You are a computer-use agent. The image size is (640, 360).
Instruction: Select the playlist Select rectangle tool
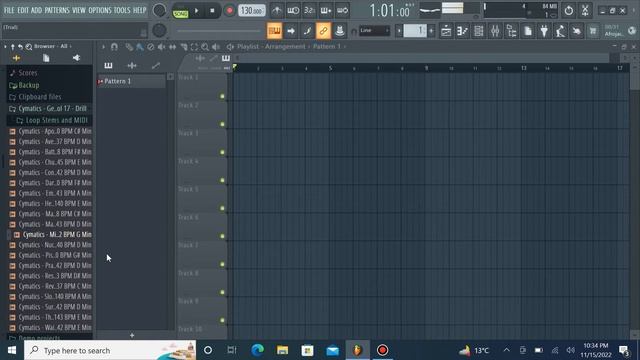194,47
